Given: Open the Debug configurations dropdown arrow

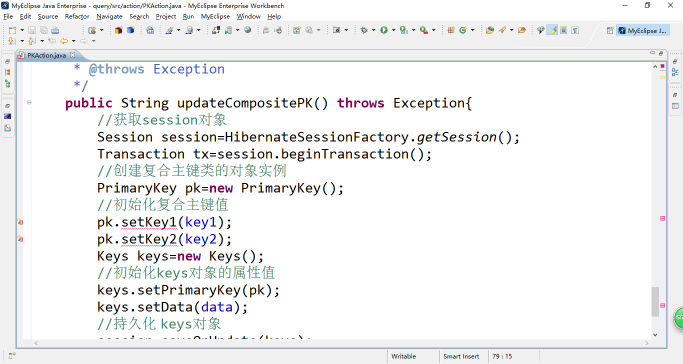Looking at the screenshot, I should [x=373, y=30].
